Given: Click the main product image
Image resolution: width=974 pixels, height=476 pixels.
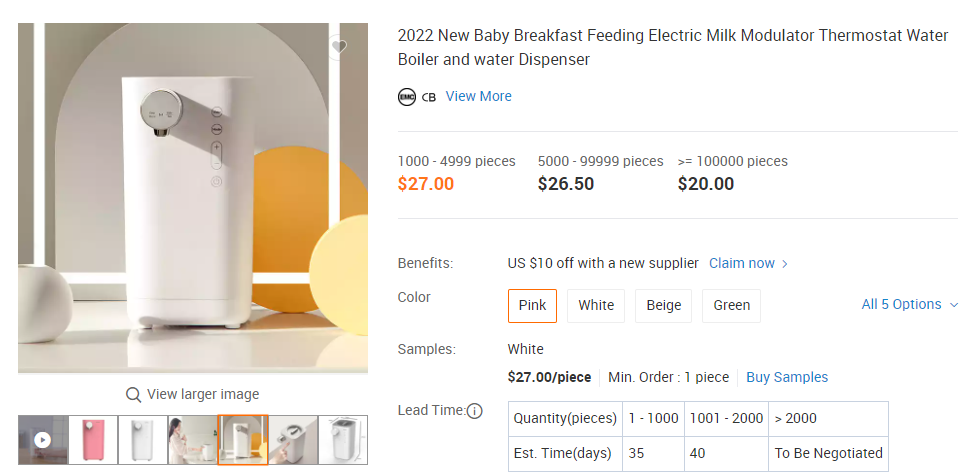Looking at the screenshot, I should (193, 198).
